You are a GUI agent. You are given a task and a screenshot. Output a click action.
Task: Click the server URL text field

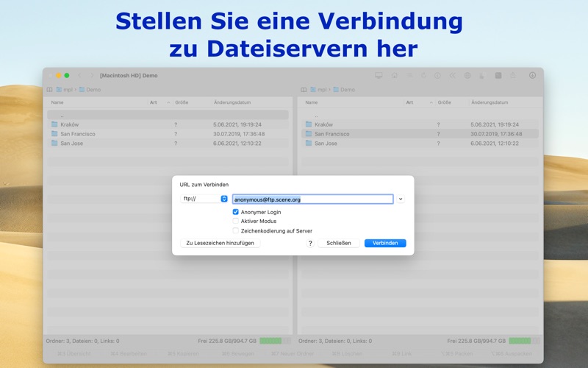point(313,199)
